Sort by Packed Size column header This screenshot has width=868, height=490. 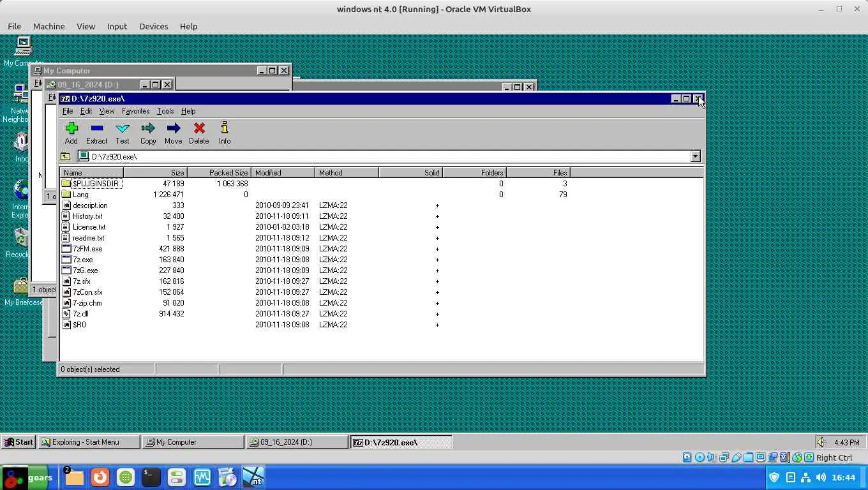tap(219, 173)
